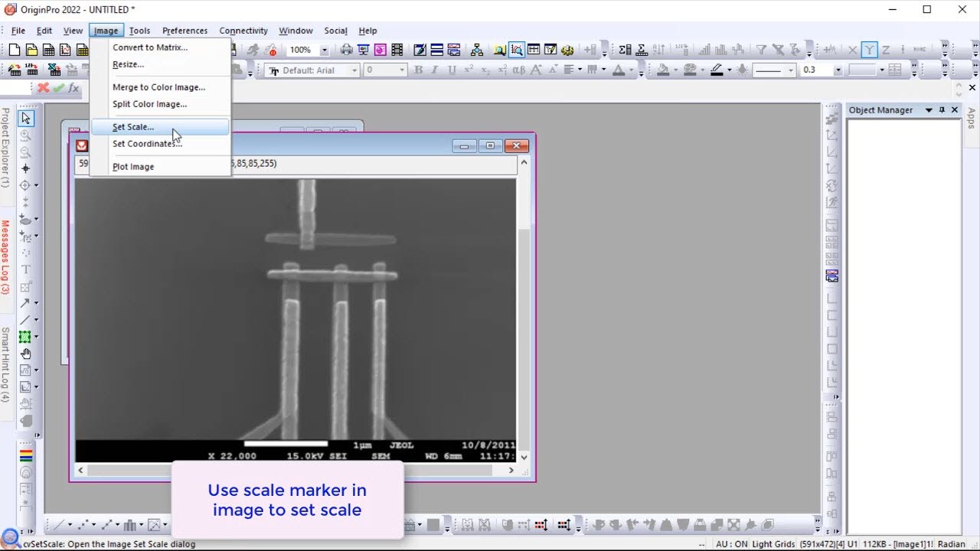
Task: Toggle the Greek alpha-beta button
Action: click(518, 70)
